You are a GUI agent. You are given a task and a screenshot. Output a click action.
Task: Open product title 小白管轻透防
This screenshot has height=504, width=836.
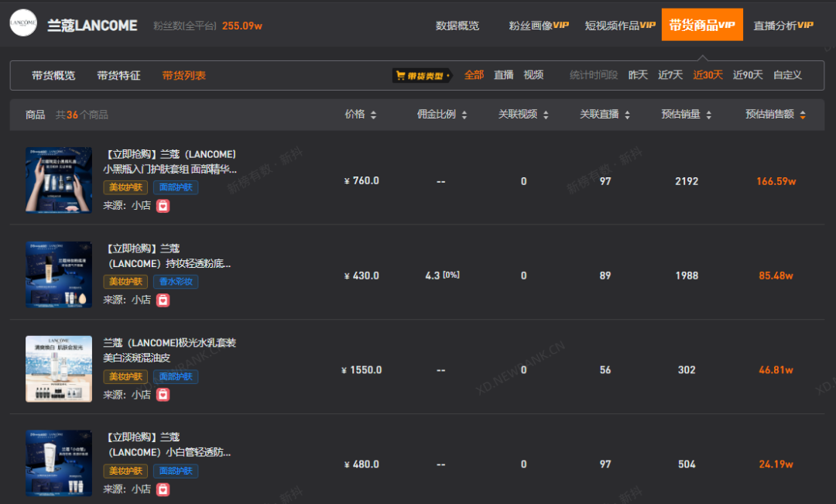169,445
